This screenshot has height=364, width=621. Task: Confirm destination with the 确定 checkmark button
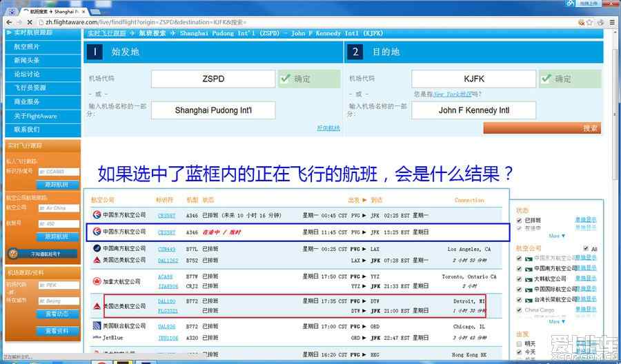click(570, 79)
